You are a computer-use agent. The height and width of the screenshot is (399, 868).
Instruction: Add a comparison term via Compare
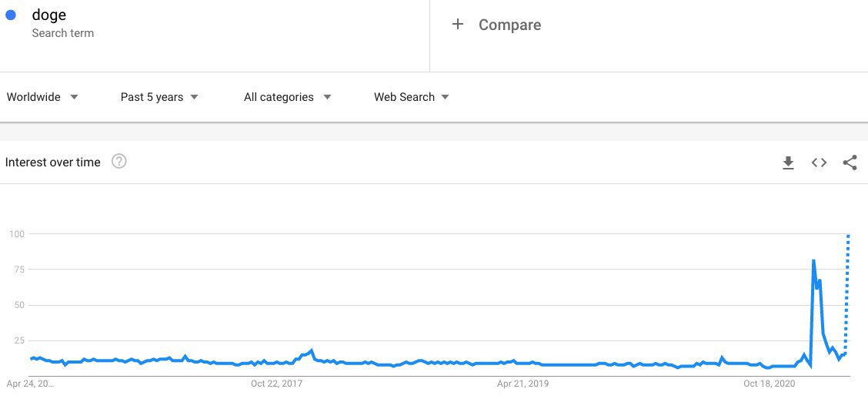pos(510,25)
